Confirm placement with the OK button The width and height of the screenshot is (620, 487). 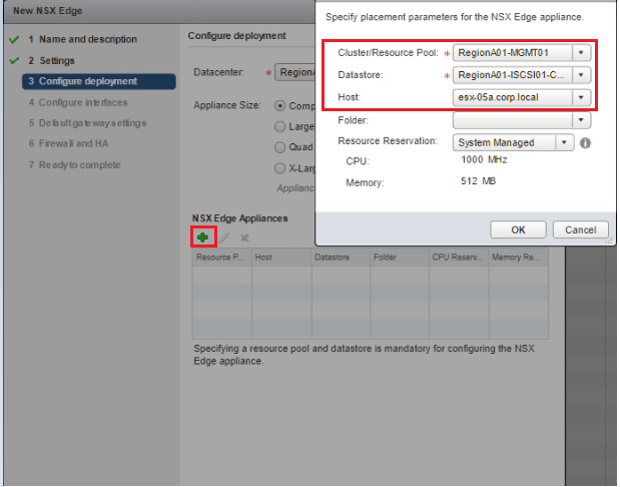tap(518, 230)
